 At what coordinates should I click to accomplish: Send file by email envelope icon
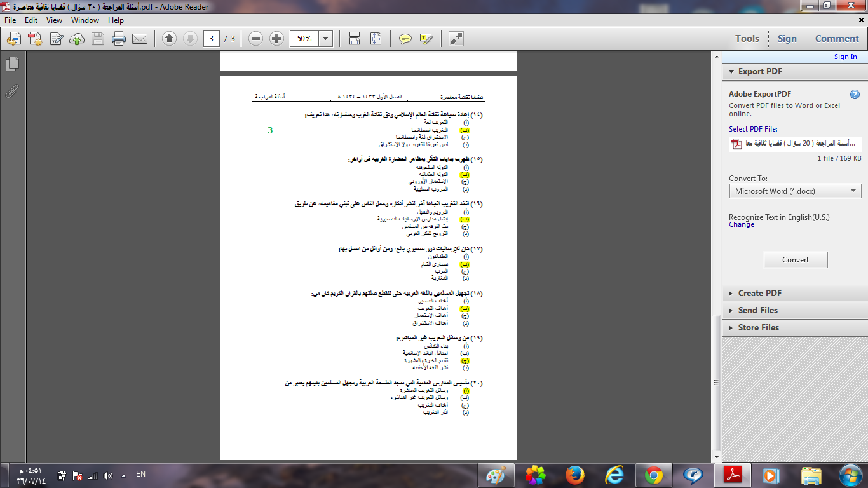click(x=140, y=39)
